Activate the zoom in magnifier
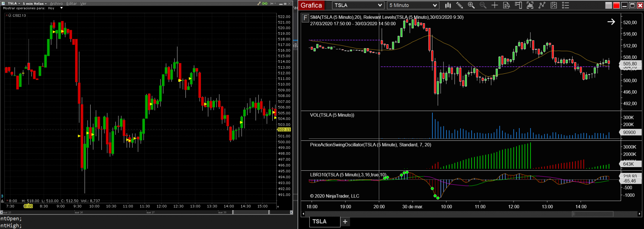This screenshot has width=644, height=229. [x=471, y=5]
